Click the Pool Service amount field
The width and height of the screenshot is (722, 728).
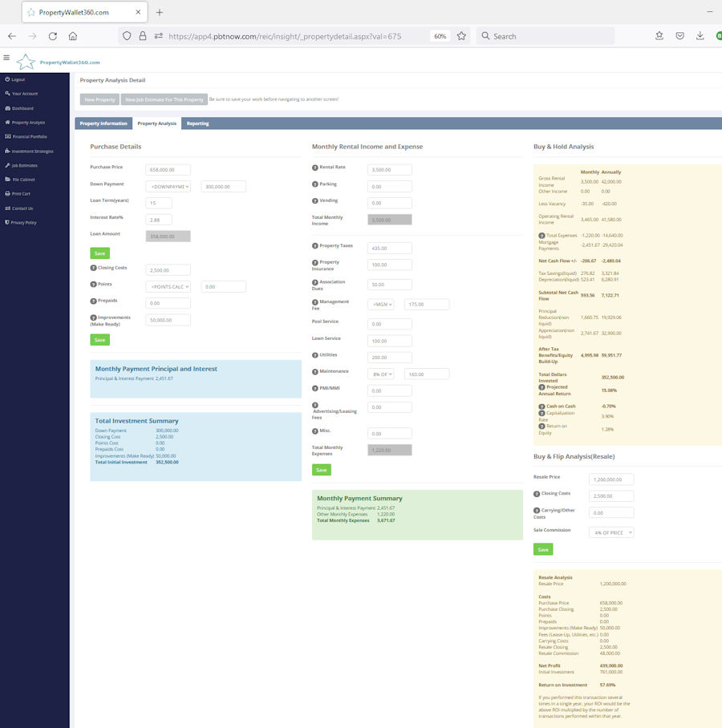pos(390,324)
